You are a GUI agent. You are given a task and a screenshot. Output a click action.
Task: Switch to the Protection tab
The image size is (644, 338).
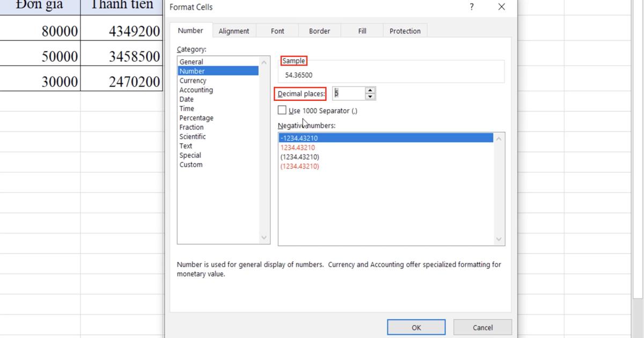point(405,31)
